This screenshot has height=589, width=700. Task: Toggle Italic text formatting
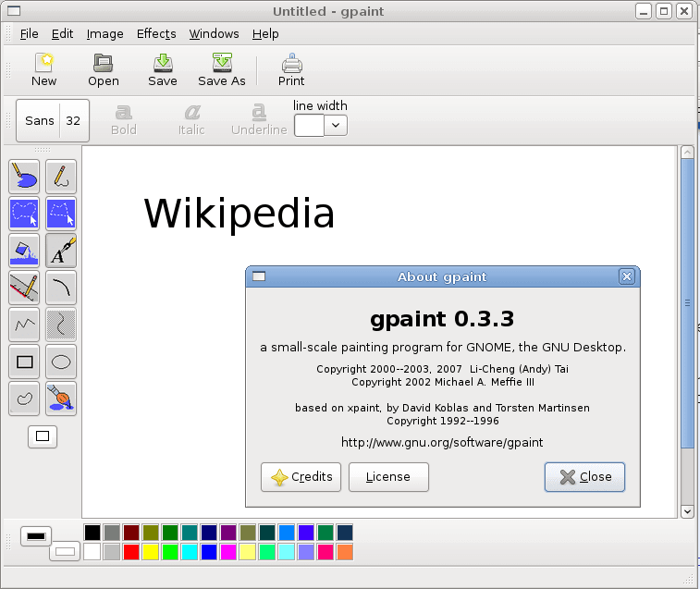pos(191,119)
